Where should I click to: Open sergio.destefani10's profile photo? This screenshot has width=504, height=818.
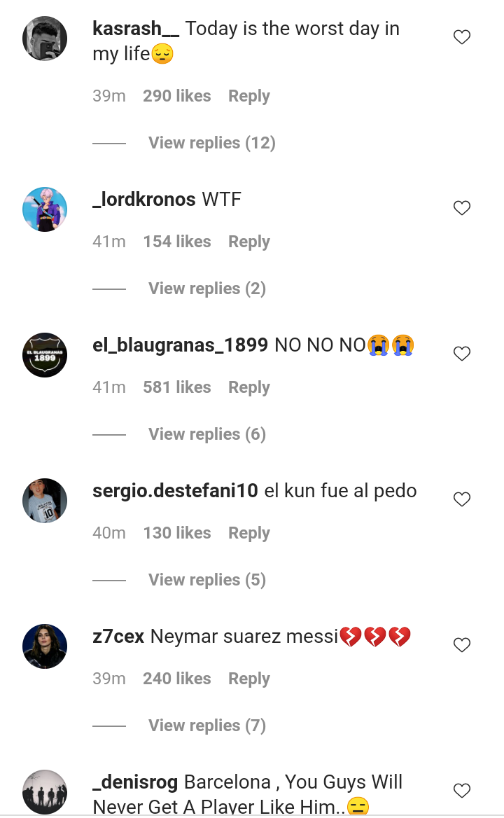tap(45, 501)
